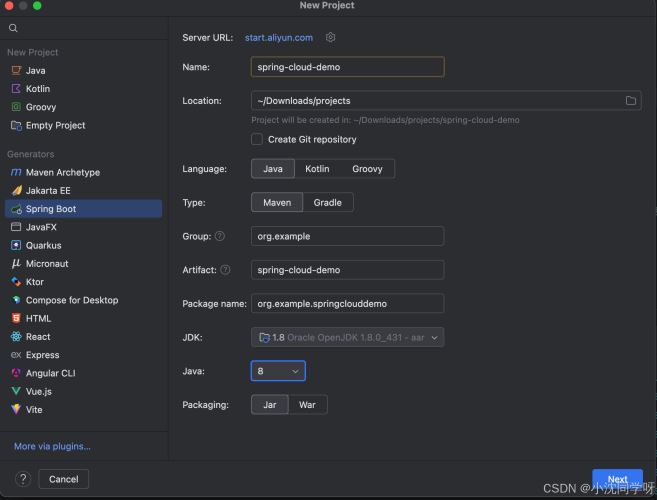Click the Maven Archetype icon

click(16, 172)
